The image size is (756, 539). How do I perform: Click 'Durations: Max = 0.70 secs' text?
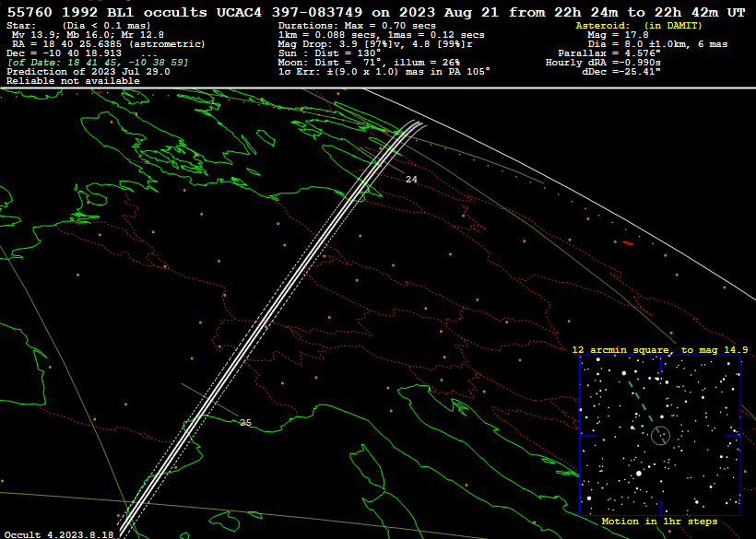coord(357,26)
